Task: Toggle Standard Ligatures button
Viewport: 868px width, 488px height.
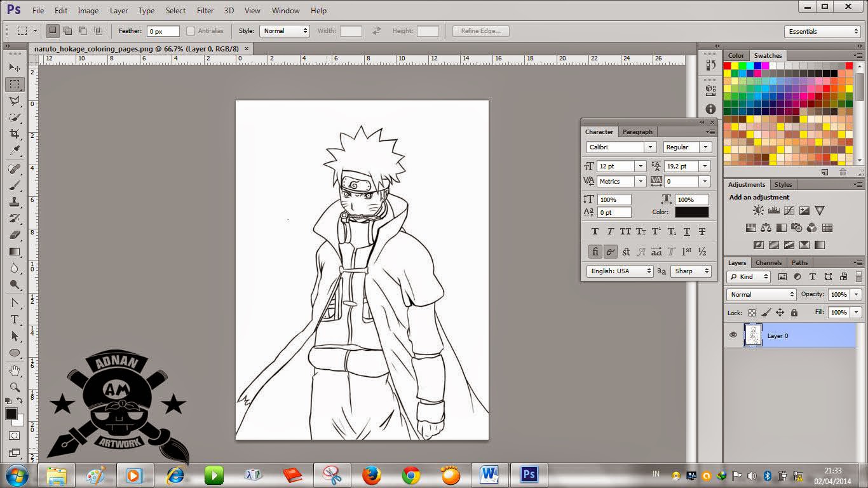Action: click(595, 252)
